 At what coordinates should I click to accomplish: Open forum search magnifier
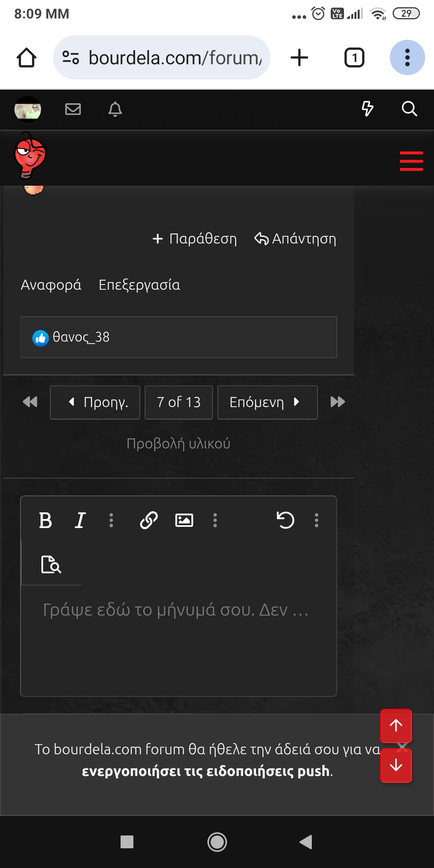[409, 109]
